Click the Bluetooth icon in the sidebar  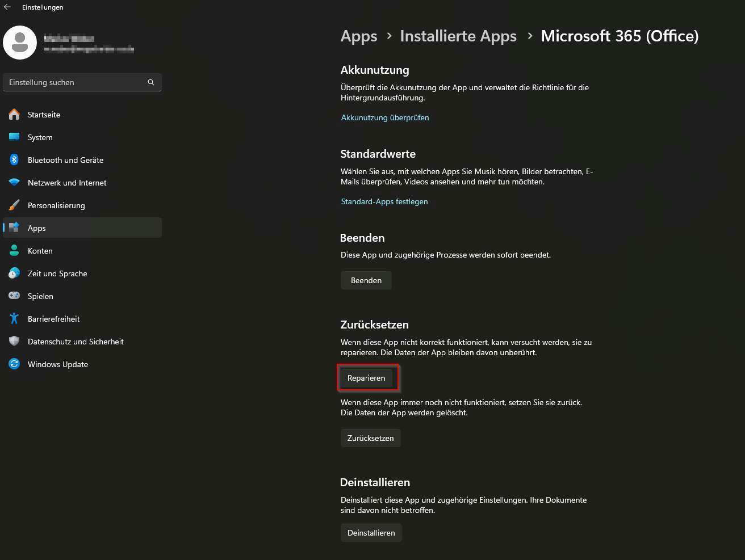[15, 160]
